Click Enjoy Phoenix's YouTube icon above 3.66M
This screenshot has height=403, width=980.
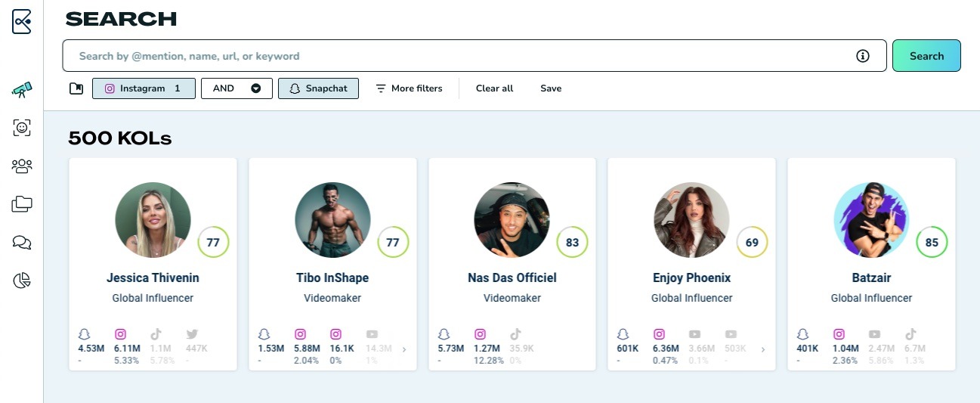695,333
